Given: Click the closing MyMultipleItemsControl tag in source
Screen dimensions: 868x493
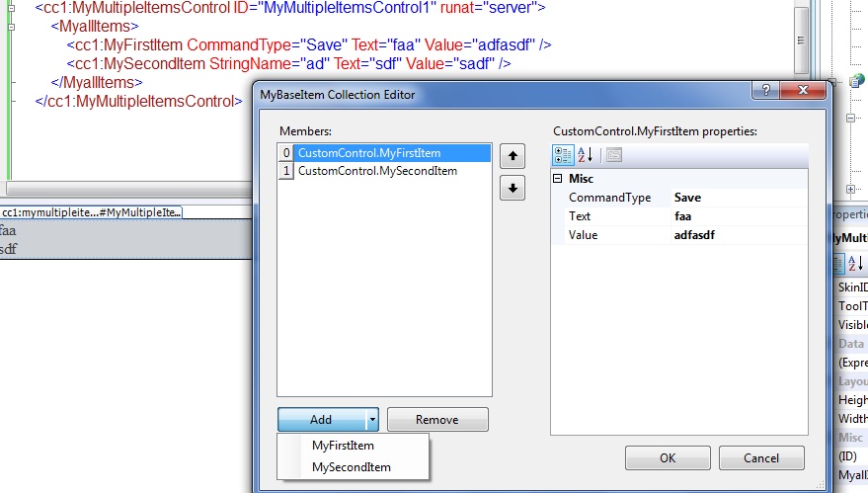Looking at the screenshot, I should [139, 102].
